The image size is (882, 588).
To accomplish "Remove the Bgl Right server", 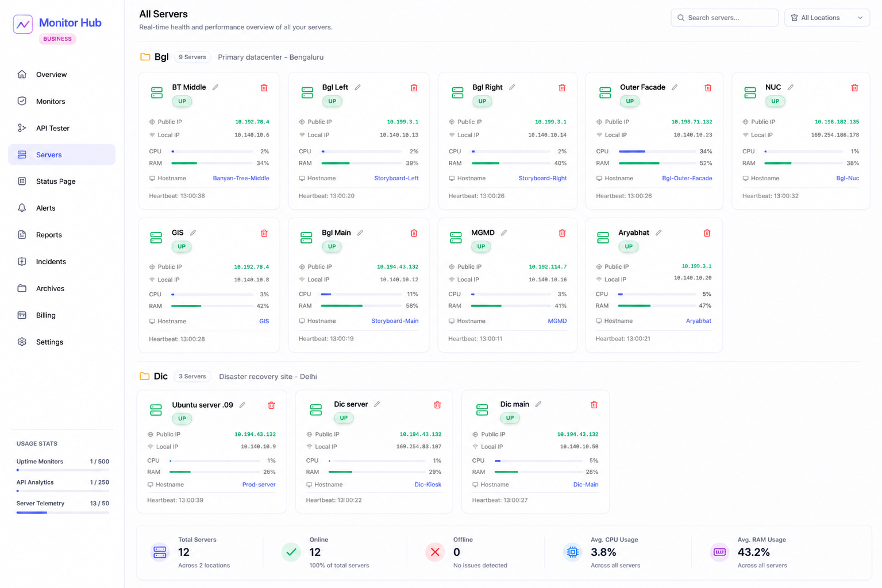I will coord(562,88).
